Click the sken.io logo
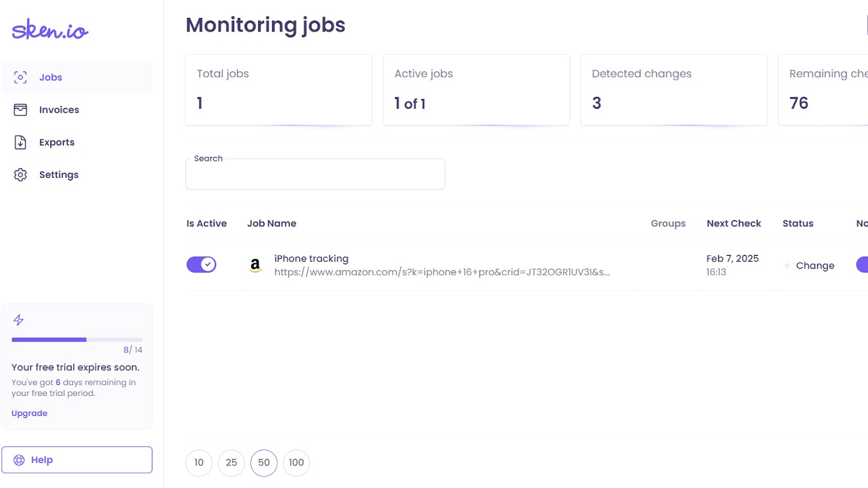Image resolution: width=868 pixels, height=488 pixels. click(50, 30)
